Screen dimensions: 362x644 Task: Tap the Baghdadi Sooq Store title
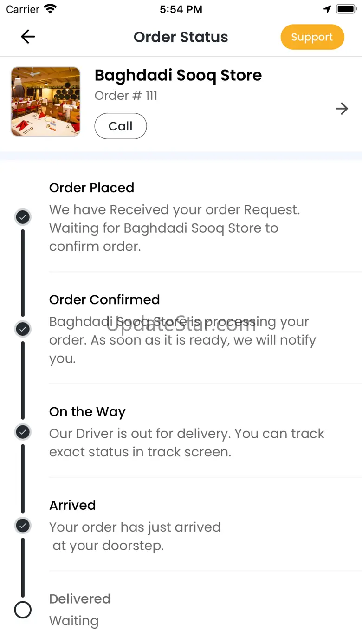click(178, 75)
